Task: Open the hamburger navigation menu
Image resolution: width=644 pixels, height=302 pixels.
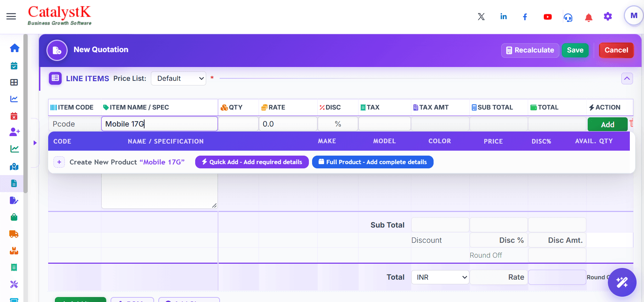Action: [x=11, y=16]
